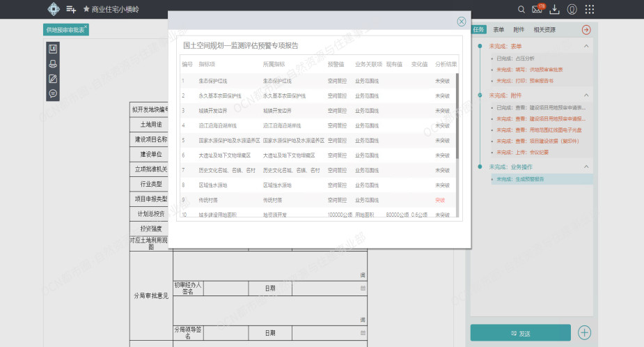The image size is (644, 347).
Task: Switch to the 相关资源 tab
Action: point(544,30)
